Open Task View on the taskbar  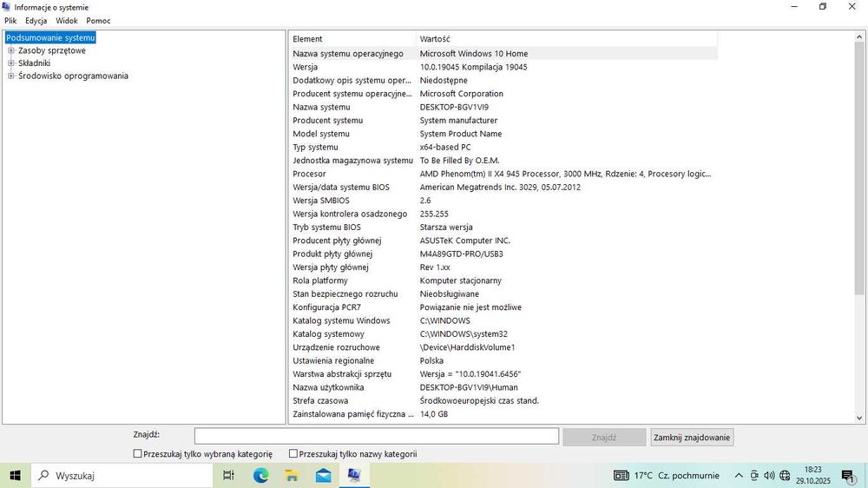(x=228, y=475)
